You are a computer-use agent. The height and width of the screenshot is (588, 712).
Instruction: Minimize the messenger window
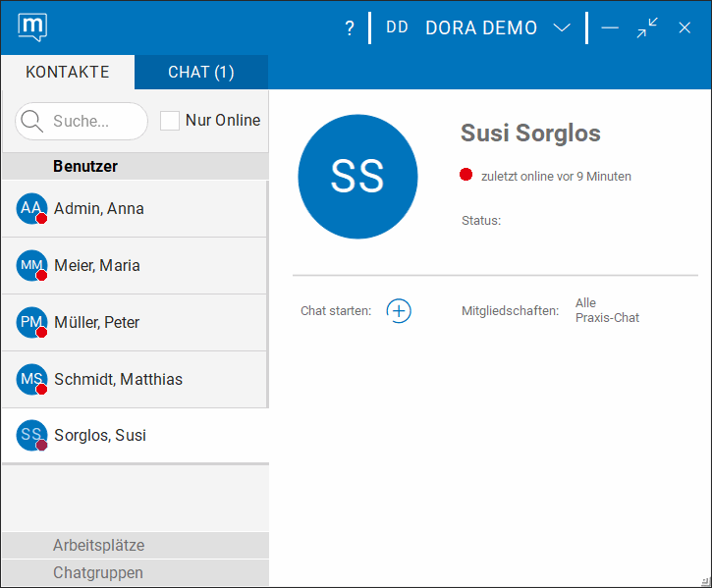610,28
